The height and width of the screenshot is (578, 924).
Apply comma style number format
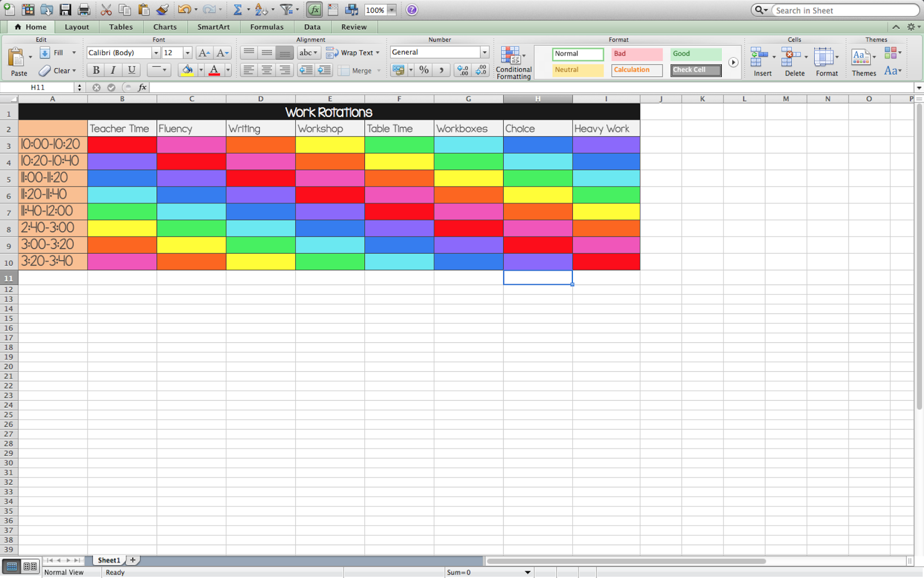click(441, 70)
